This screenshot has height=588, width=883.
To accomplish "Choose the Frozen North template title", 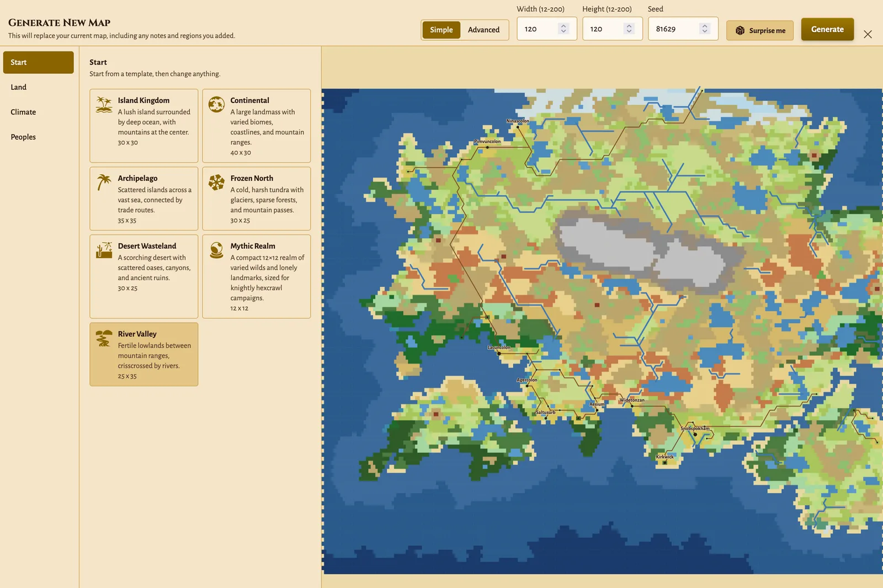I will click(252, 178).
